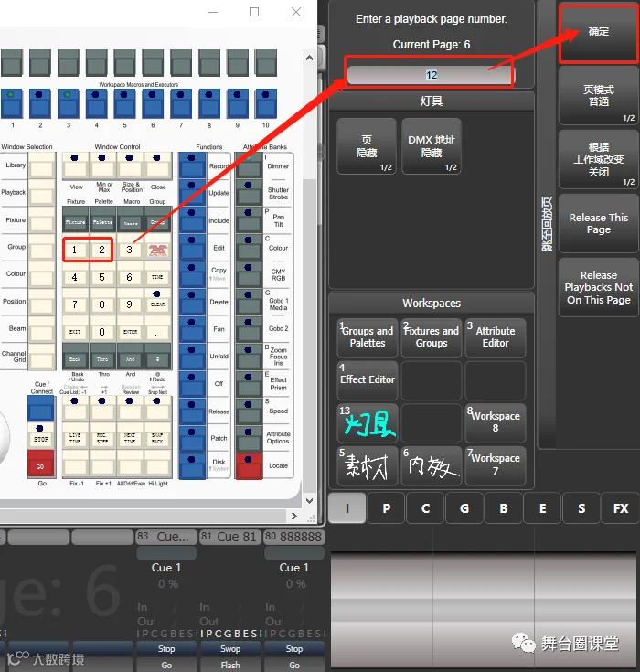The height and width of the screenshot is (672, 640).
Task: Click the red GO button under Cue/Connect
Action: [41, 464]
